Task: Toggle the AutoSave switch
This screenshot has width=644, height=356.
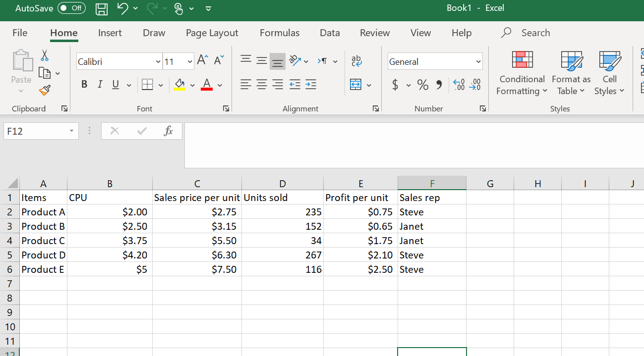Action: pyautogui.click(x=71, y=8)
